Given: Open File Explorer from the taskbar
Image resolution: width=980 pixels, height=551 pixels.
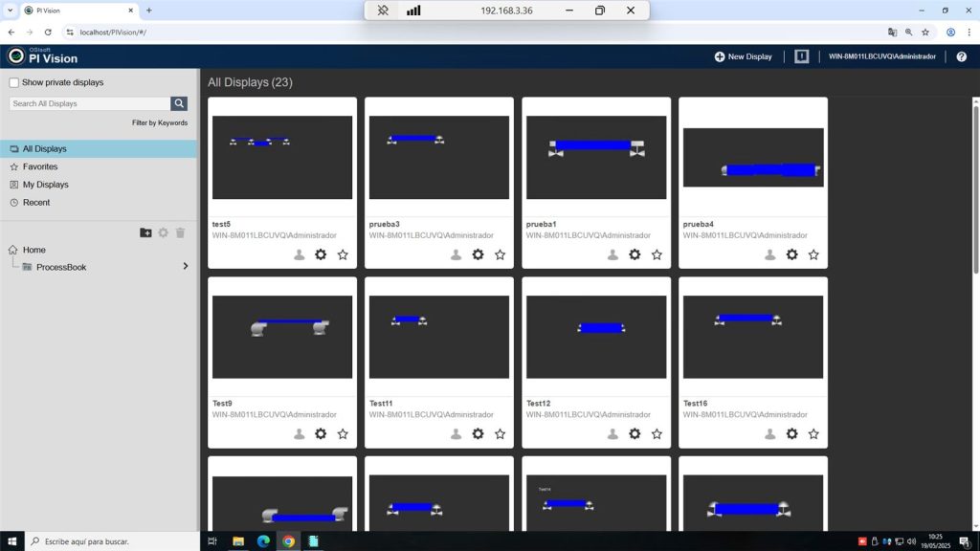Looking at the screenshot, I should pos(238,541).
